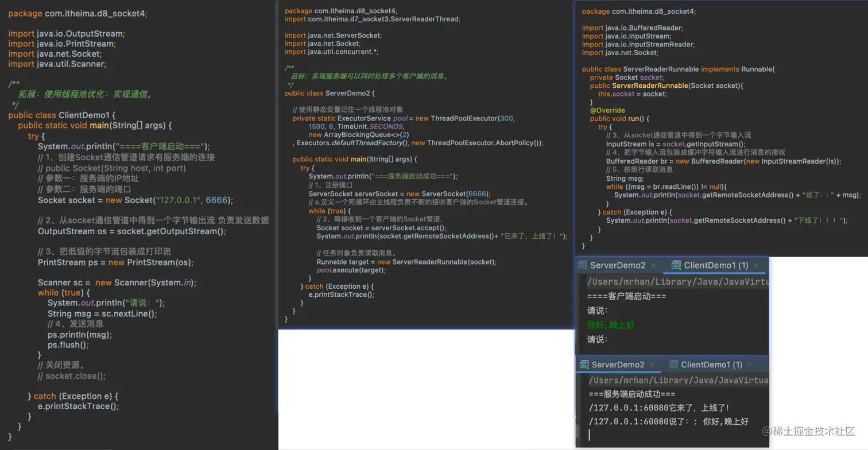Click the line new ArrayBlockingQueue<>(2)
Screen dimensions: 868x450
coord(359,135)
